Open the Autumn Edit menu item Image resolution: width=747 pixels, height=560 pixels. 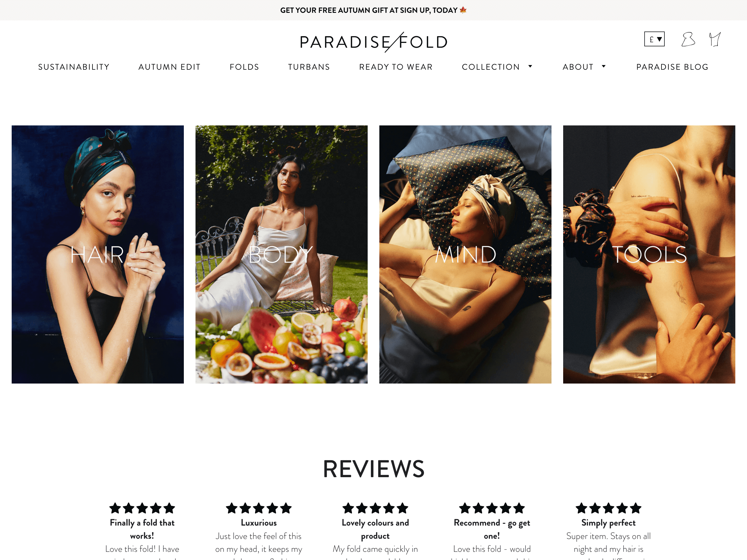tap(170, 67)
